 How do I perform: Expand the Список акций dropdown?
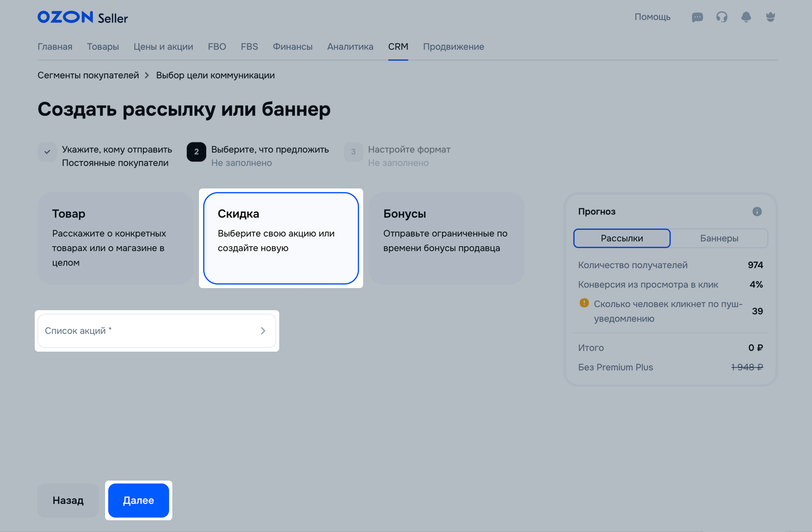(149, 331)
